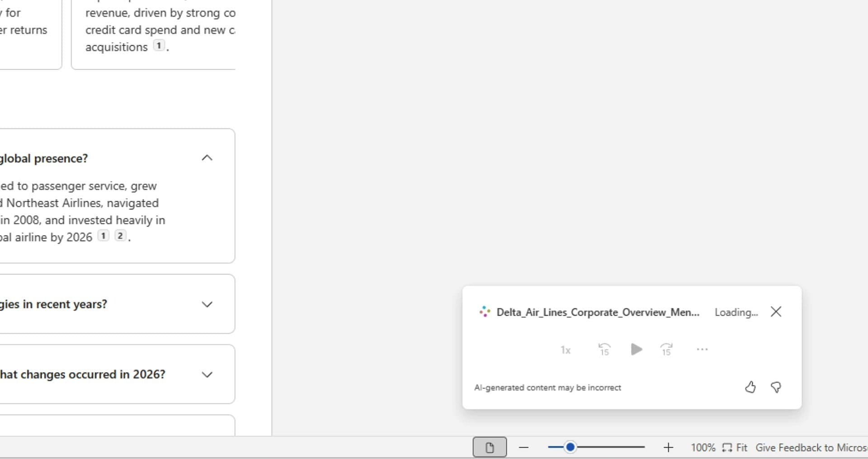Open citation 1 next to acquisitions
868x459 pixels.
coord(159,46)
